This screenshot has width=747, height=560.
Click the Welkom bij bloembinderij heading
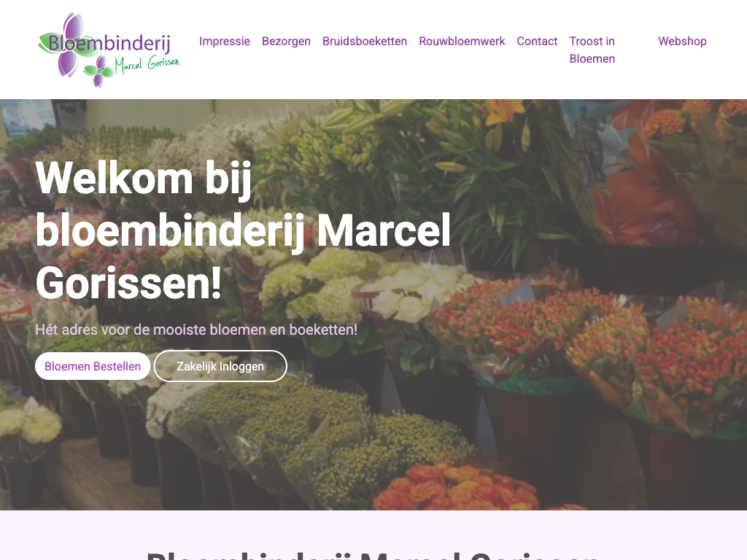coord(243,230)
